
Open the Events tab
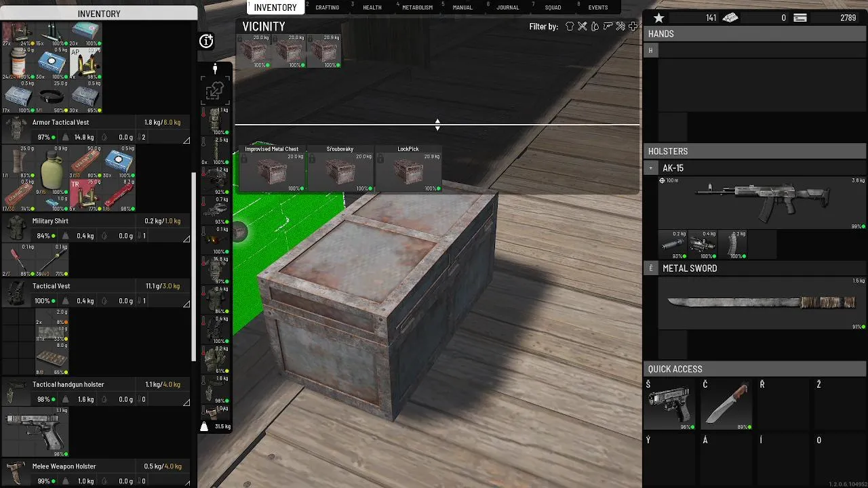tap(597, 7)
